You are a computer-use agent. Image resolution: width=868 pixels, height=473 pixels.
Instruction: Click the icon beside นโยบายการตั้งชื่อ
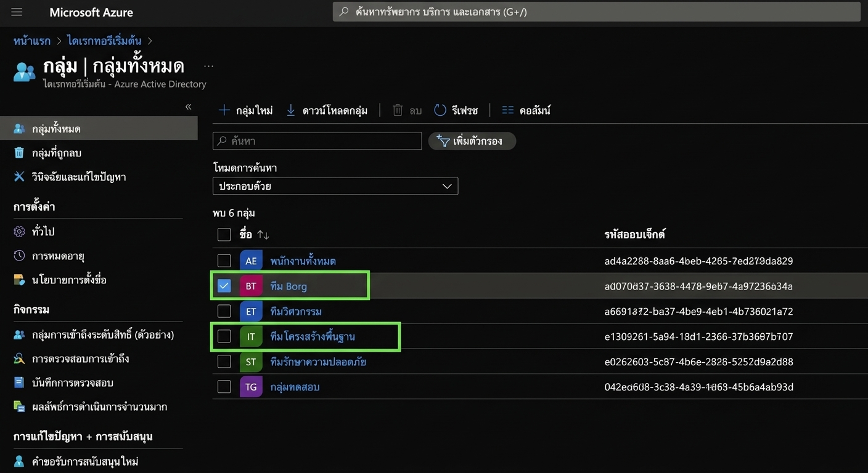coord(20,280)
